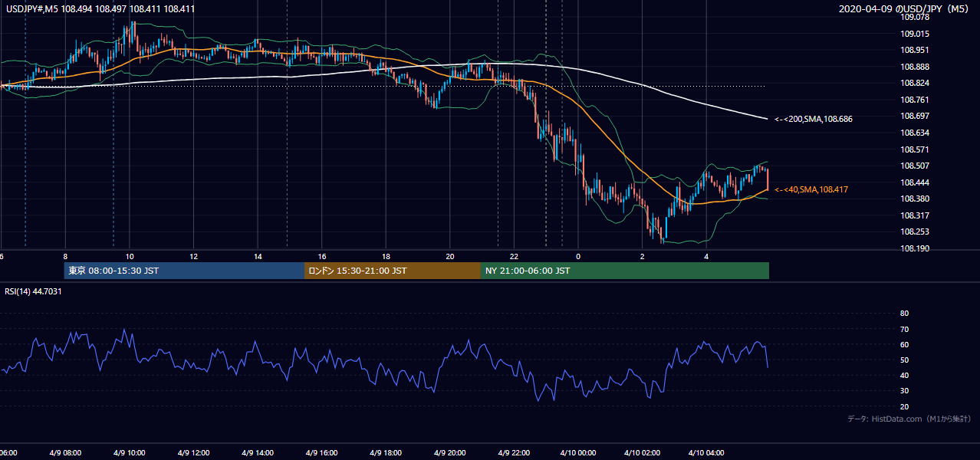This screenshot has width=980, height=460.
Task: Click the RSI 20 level label
Action: (x=904, y=406)
